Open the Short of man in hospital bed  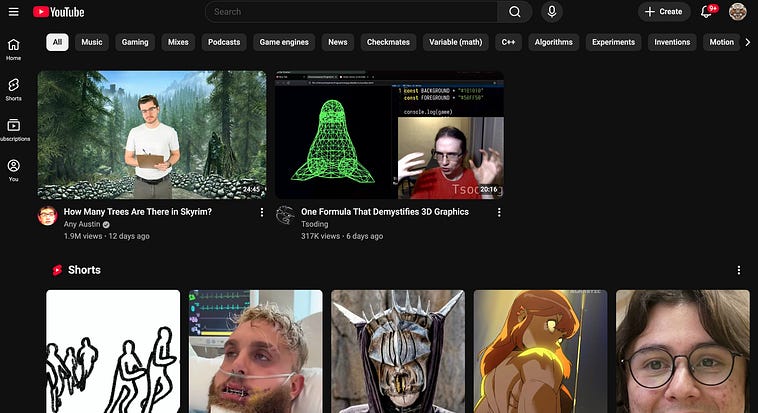256,352
